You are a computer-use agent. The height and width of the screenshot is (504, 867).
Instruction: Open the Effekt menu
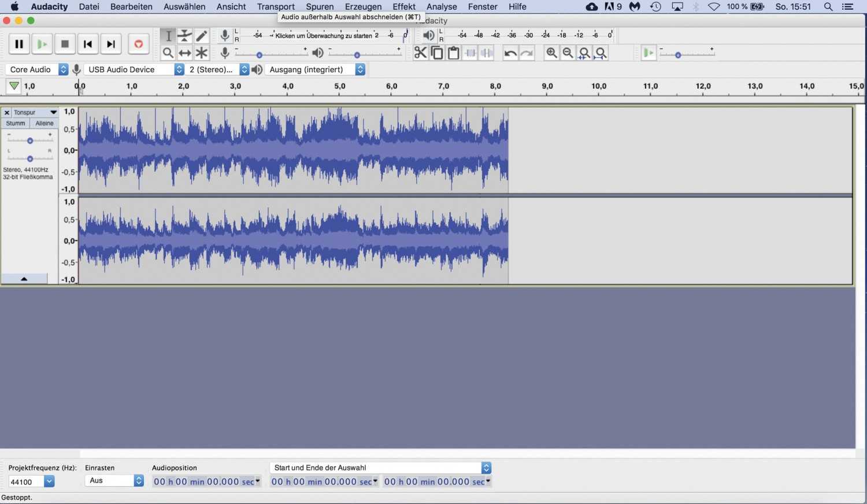404,6
